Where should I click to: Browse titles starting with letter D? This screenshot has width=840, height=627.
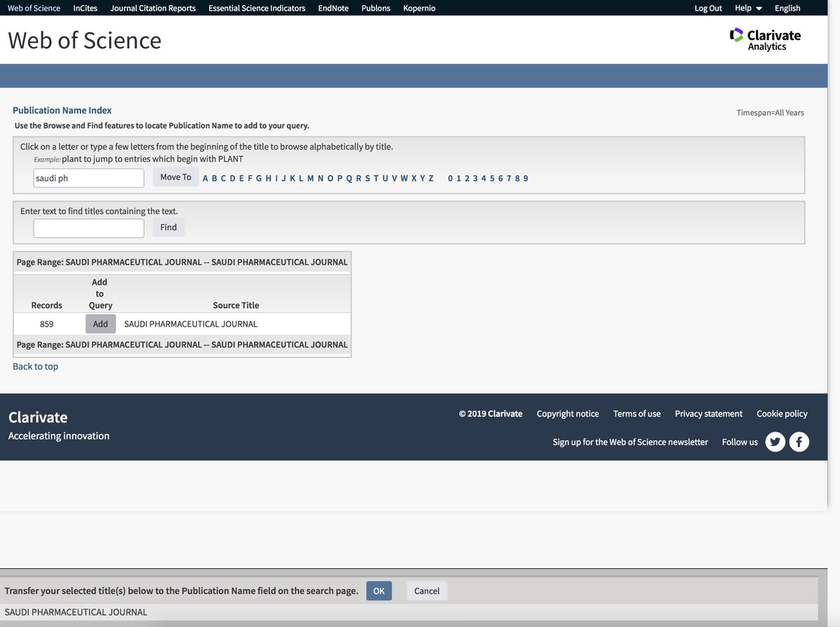[232, 178]
